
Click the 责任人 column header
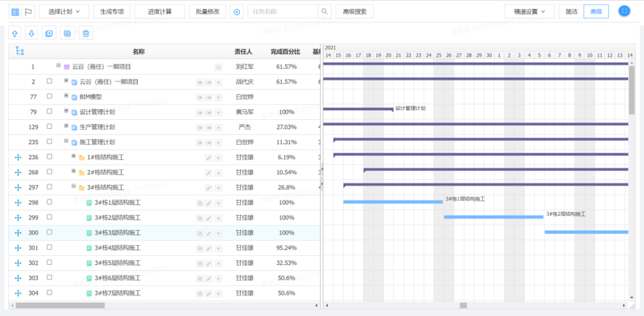(243, 52)
